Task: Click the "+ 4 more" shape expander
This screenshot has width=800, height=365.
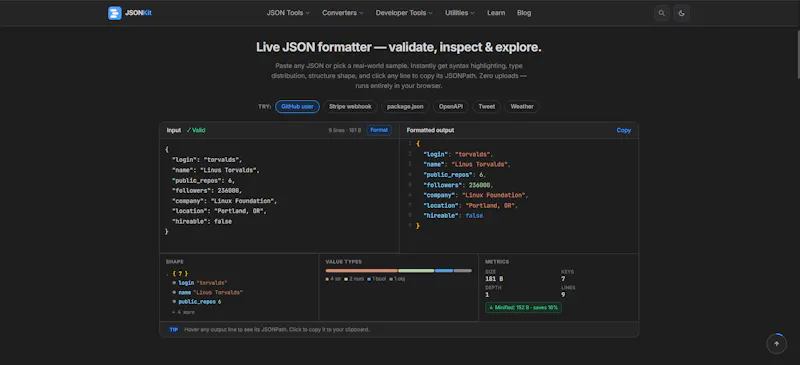Action: coord(183,312)
